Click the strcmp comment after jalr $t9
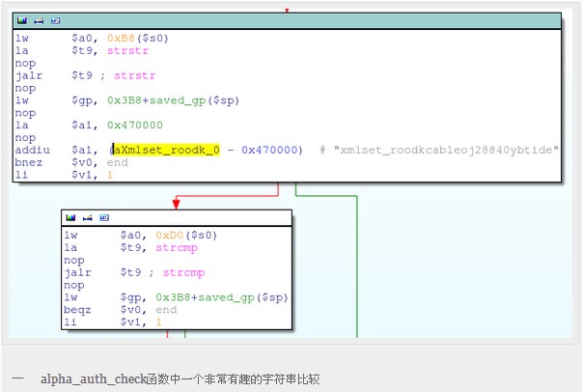Viewport: 582px width, 392px height. point(183,273)
